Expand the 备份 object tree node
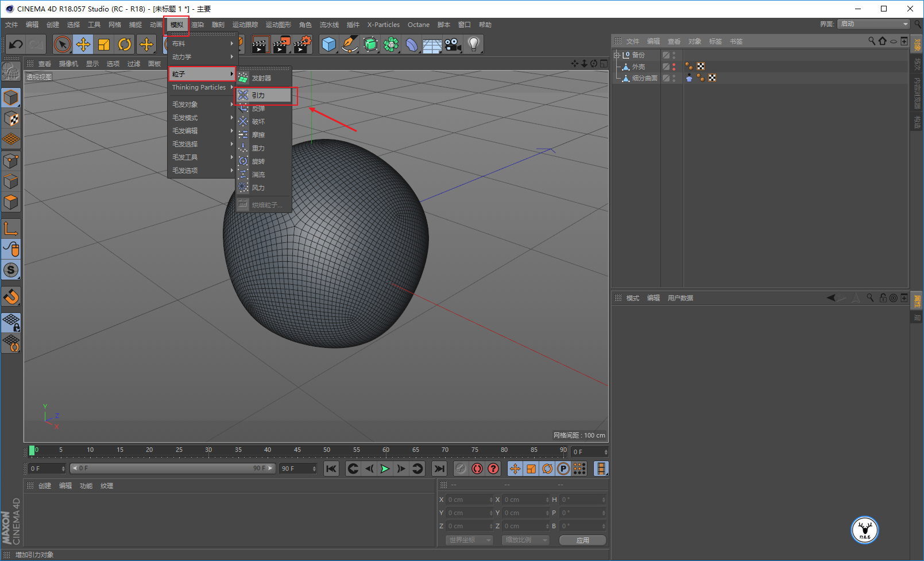 [617, 55]
